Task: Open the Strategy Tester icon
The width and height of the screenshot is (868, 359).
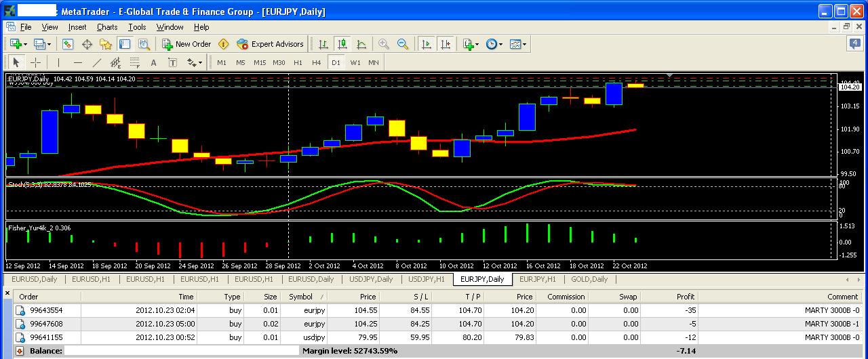Action: click(144, 44)
